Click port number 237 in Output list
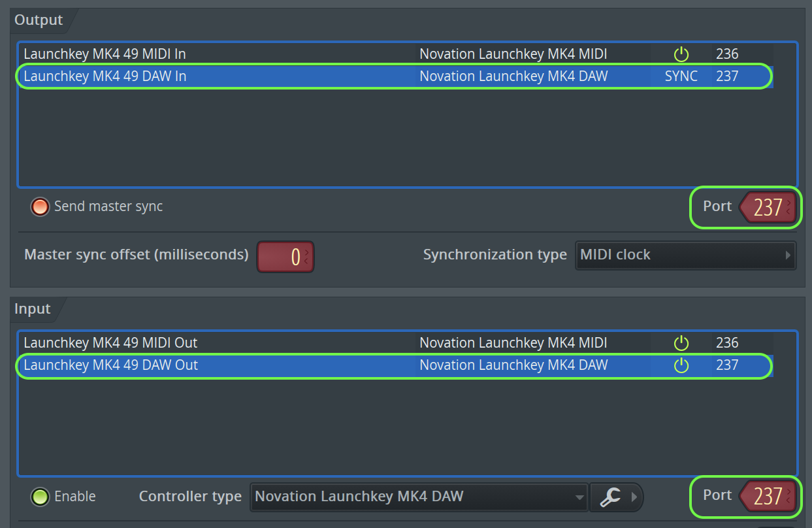 (727, 76)
